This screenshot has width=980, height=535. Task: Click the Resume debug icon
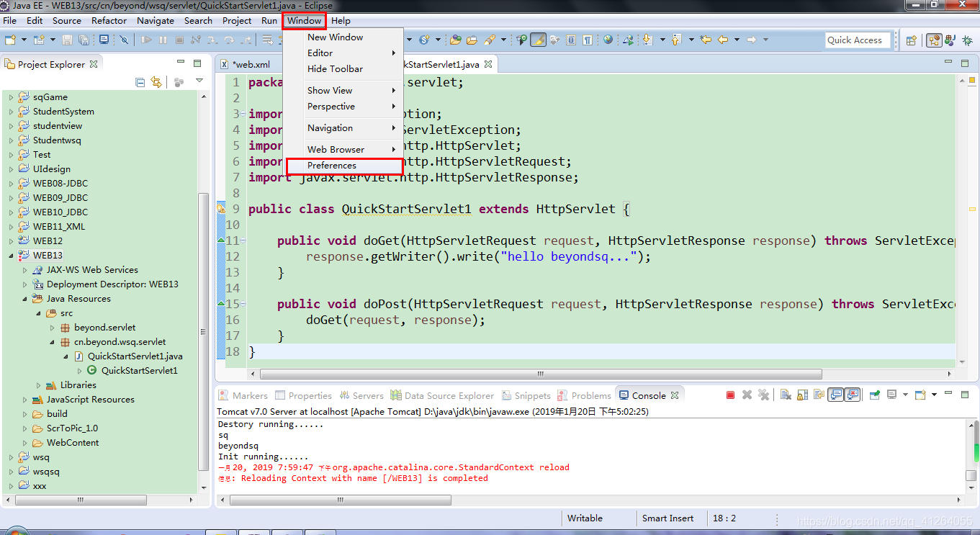pyautogui.click(x=146, y=40)
